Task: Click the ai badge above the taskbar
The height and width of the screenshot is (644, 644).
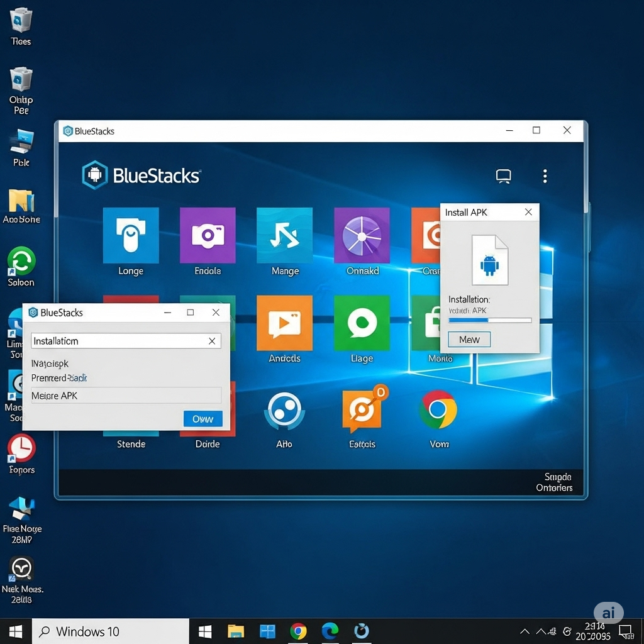Action: 609,613
